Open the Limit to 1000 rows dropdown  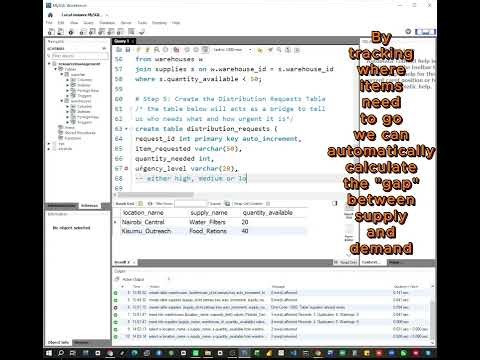point(232,50)
